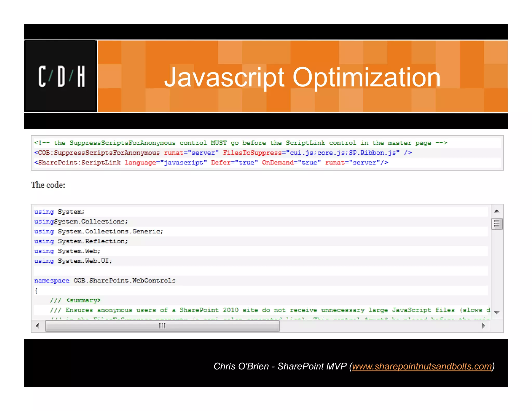Image resolution: width=532 pixels, height=411 pixels.
Task: Click the namespace COB.SharePoint.WebControls line
Action: [x=105, y=281]
